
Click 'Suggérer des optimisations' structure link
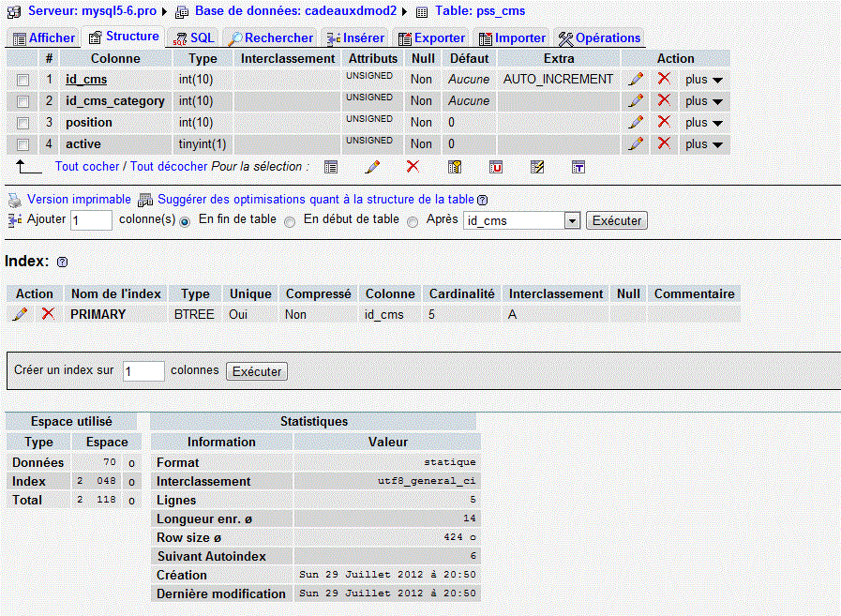tap(316, 200)
